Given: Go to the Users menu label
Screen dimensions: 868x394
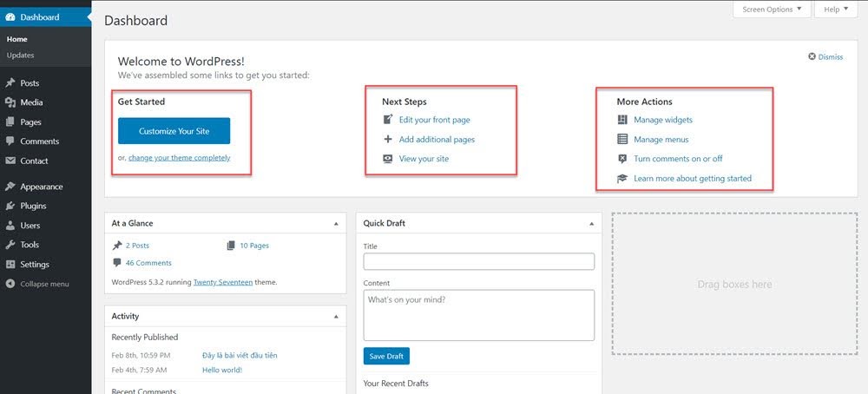Looking at the screenshot, I should coord(30,226).
